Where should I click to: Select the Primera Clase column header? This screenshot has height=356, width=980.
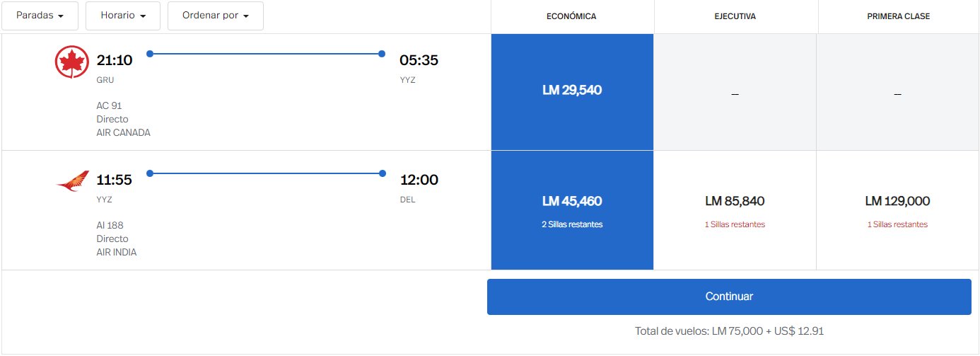coord(899,16)
